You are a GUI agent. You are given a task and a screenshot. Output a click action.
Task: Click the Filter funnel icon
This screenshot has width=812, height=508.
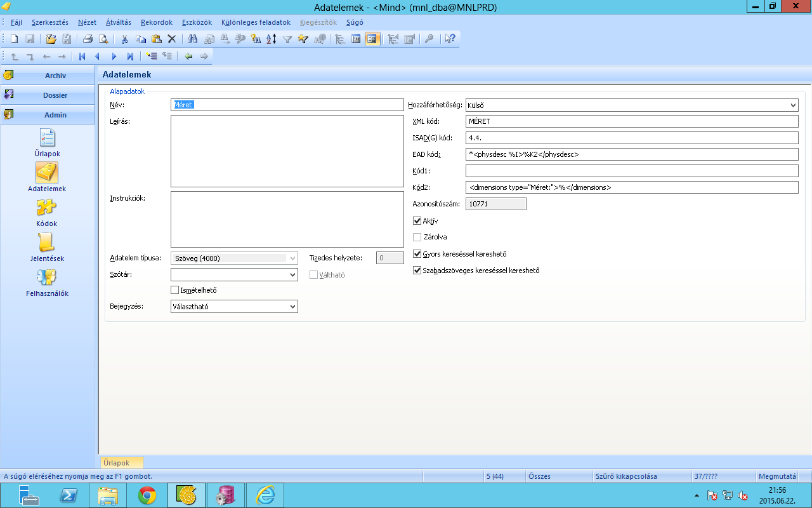tap(287, 39)
